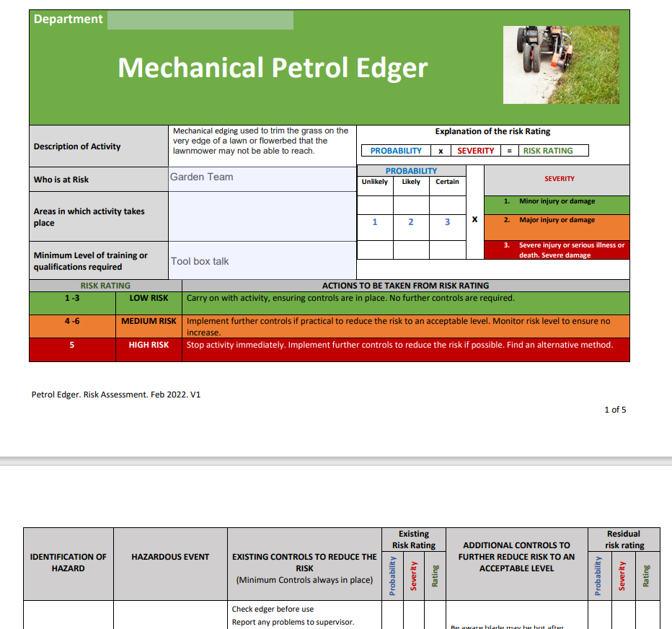
Task: Click the Mechanical Petrol Edger title
Action: (274, 70)
